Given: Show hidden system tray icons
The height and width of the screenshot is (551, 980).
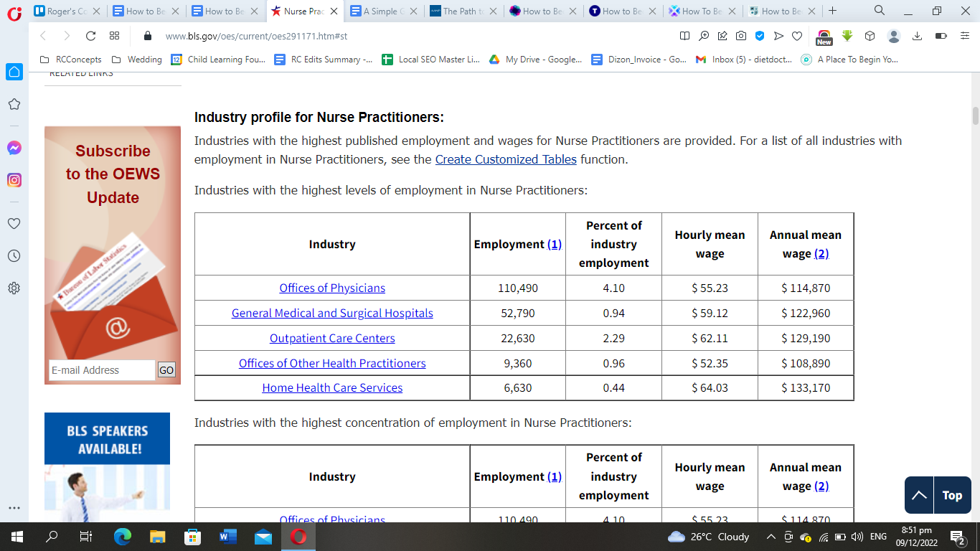Looking at the screenshot, I should [x=771, y=537].
